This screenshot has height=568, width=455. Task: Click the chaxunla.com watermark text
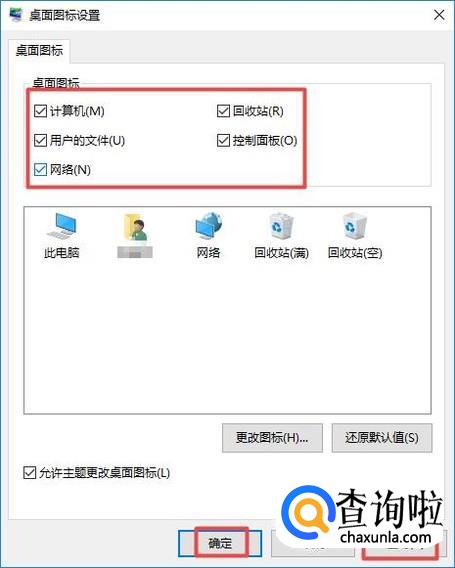pyautogui.click(x=386, y=536)
